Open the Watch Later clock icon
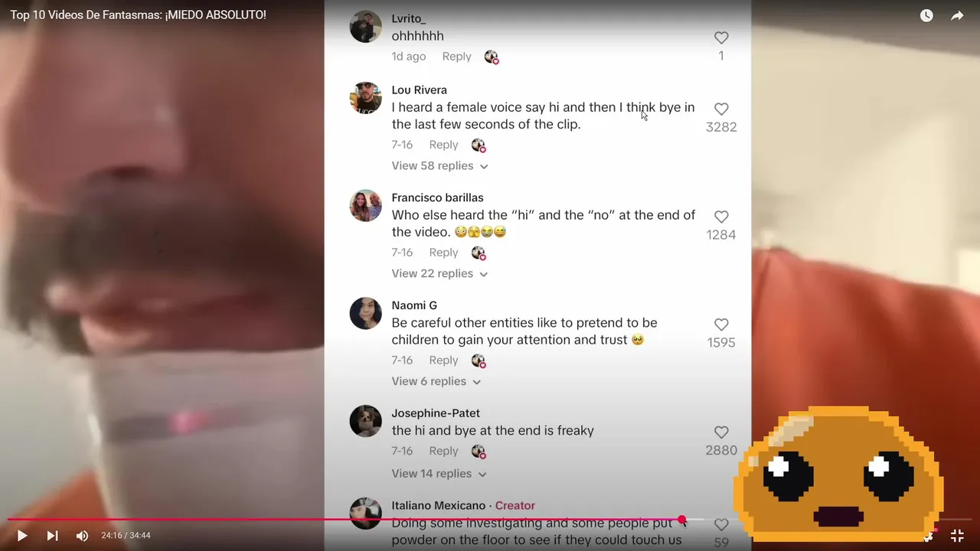 click(926, 15)
